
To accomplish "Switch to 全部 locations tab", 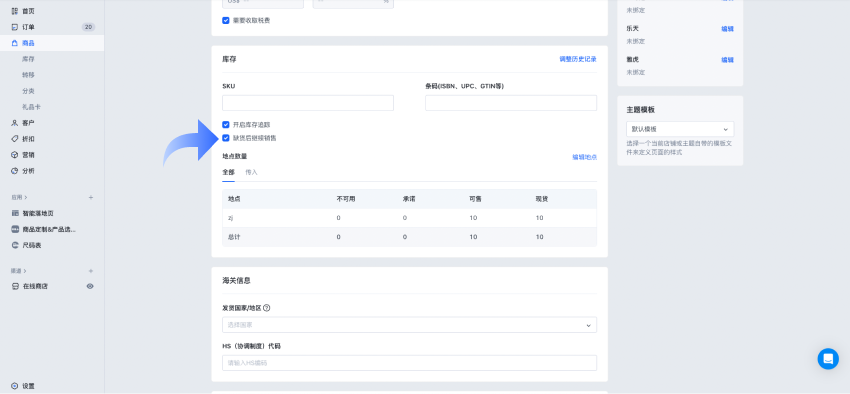I will click(228, 172).
